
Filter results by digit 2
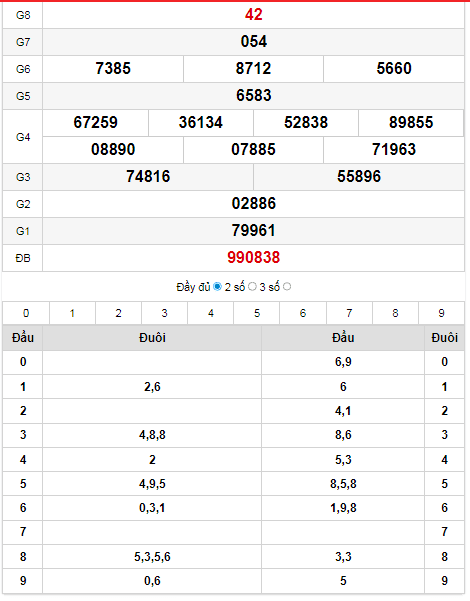tap(118, 313)
